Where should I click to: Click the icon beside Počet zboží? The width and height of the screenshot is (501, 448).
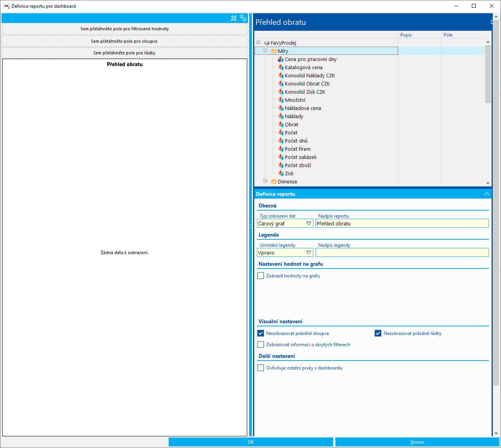[281, 166]
